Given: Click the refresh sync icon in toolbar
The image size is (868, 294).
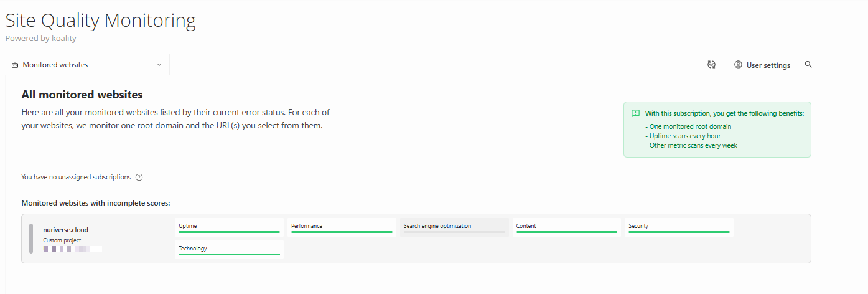Looking at the screenshot, I should coord(711,65).
